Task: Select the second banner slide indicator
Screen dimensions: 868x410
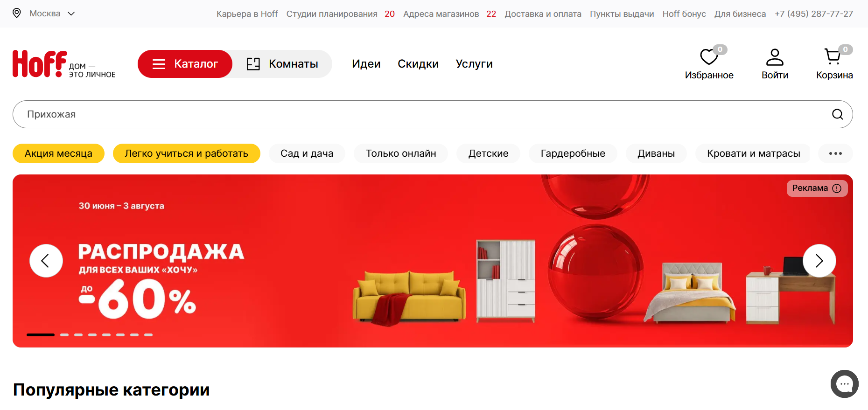Action: [x=64, y=335]
